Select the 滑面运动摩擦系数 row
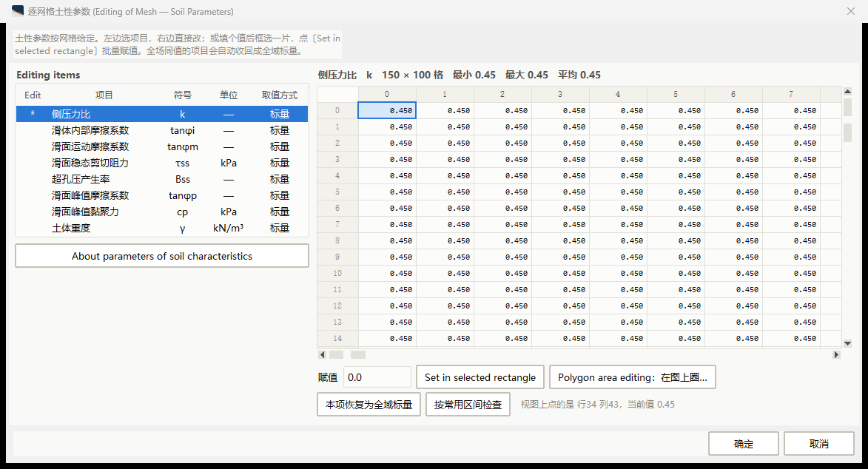Image resolution: width=868 pixels, height=469 pixels. [161, 146]
